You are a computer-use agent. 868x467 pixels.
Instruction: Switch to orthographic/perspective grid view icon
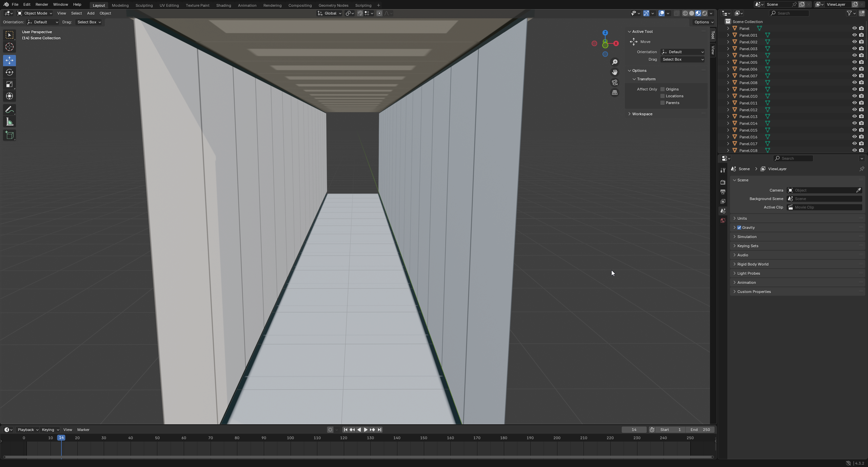click(614, 93)
